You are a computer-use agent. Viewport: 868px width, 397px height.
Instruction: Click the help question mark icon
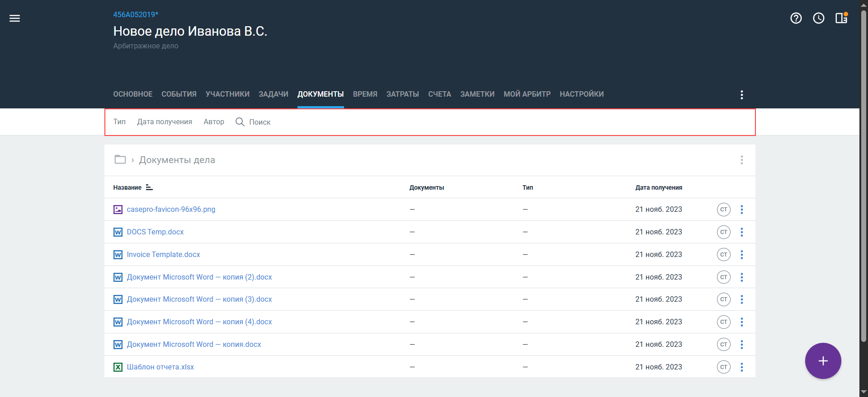796,18
